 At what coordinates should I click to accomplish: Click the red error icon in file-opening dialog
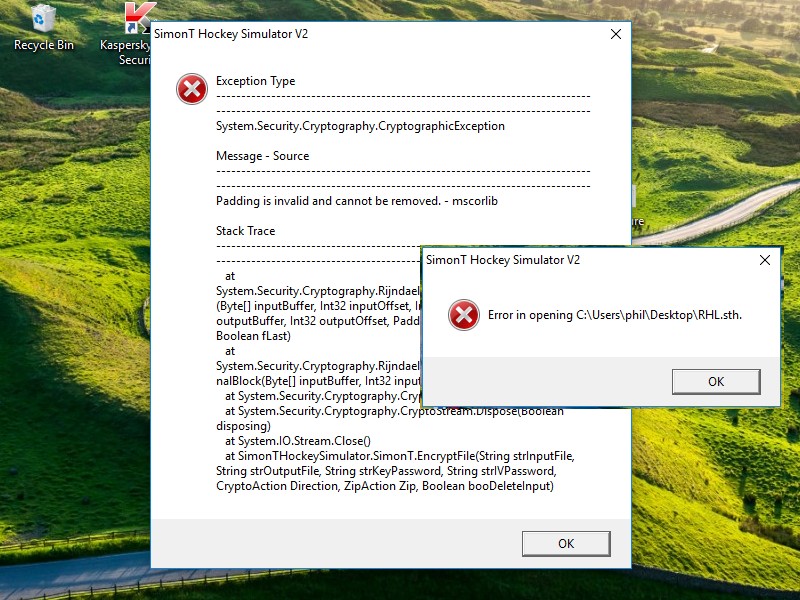(464, 315)
